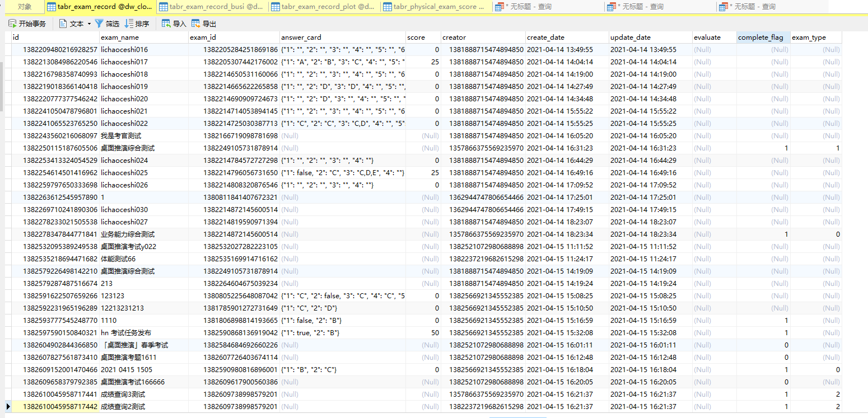Click the create_date cell 2021-04-14 13:49:55
This screenshot has height=418, width=868.
(567, 49)
